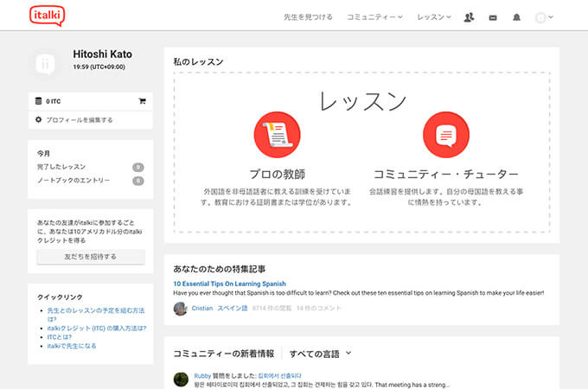
Task: Open the ITCとは? quick link
Action: coord(60,337)
